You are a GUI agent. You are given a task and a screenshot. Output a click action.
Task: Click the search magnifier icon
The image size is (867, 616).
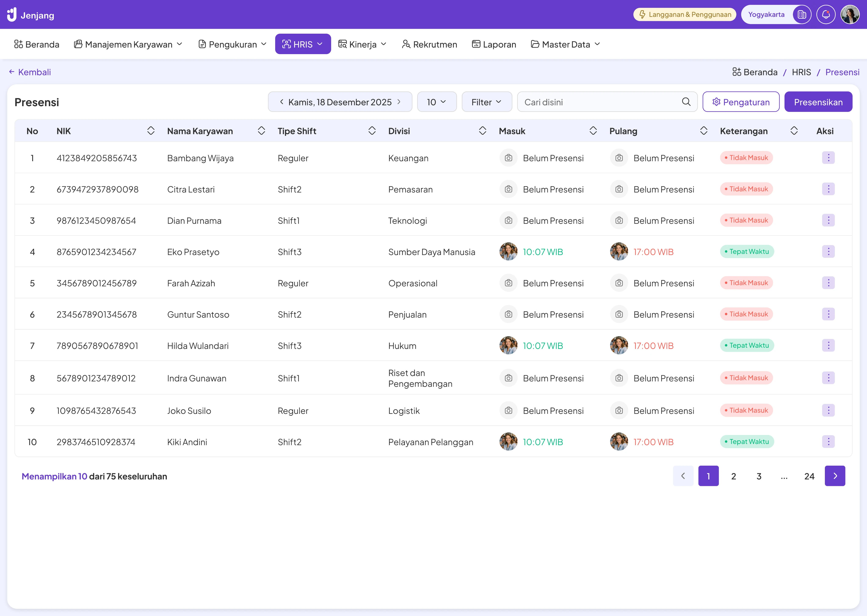click(x=686, y=102)
